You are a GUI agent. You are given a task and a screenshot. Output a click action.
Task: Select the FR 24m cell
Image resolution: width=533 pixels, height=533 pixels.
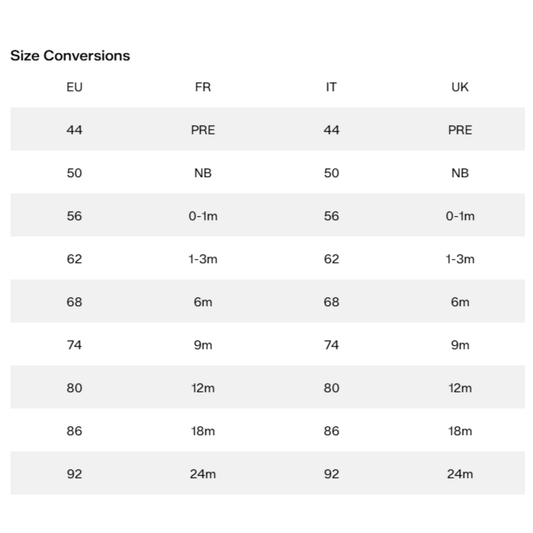[x=203, y=474]
